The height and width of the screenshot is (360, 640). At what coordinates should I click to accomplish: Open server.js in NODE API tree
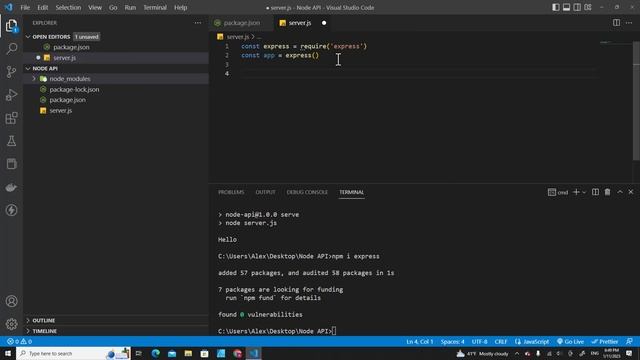[x=61, y=111]
